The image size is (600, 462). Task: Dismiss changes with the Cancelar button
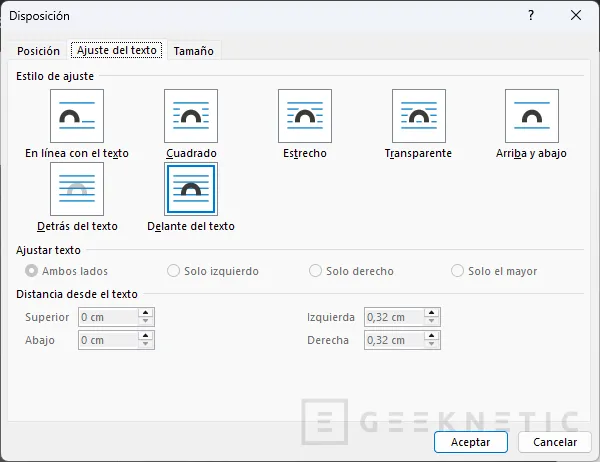(555, 442)
